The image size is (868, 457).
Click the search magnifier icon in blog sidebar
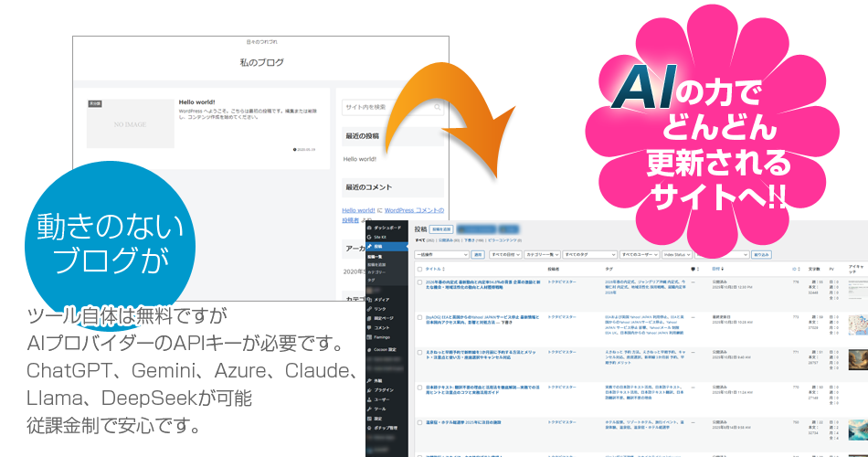(436, 107)
